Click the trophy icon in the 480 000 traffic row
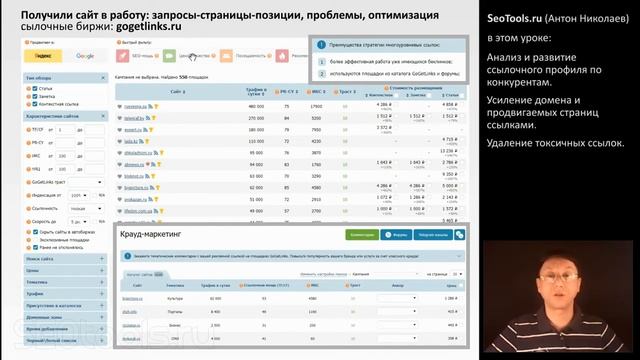 156,107
